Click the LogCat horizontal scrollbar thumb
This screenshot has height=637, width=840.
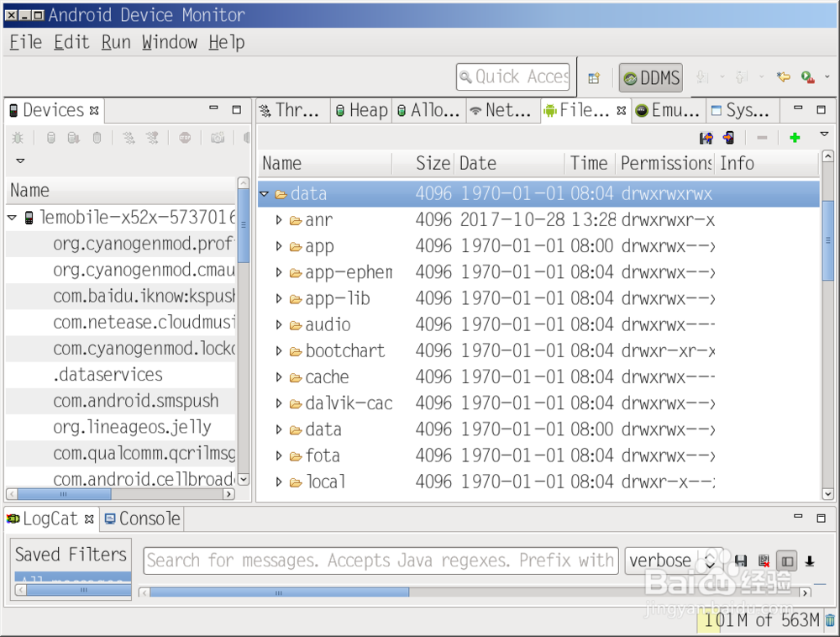tap(279, 592)
